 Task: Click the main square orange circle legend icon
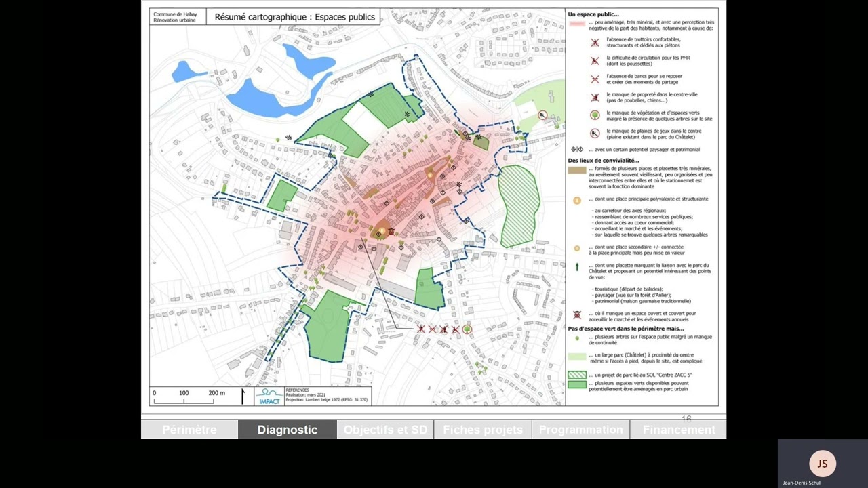[577, 200]
